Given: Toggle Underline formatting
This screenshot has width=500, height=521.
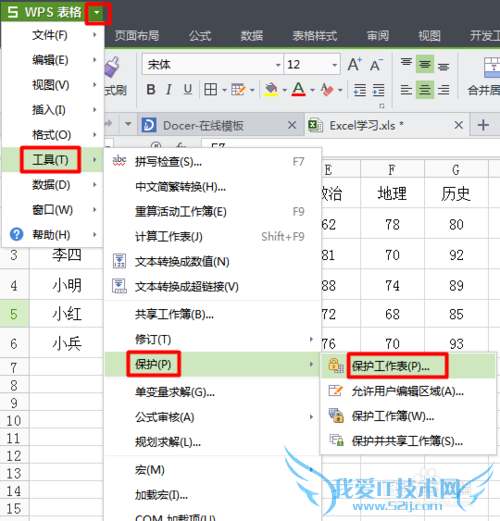Looking at the screenshot, I should 188,89.
